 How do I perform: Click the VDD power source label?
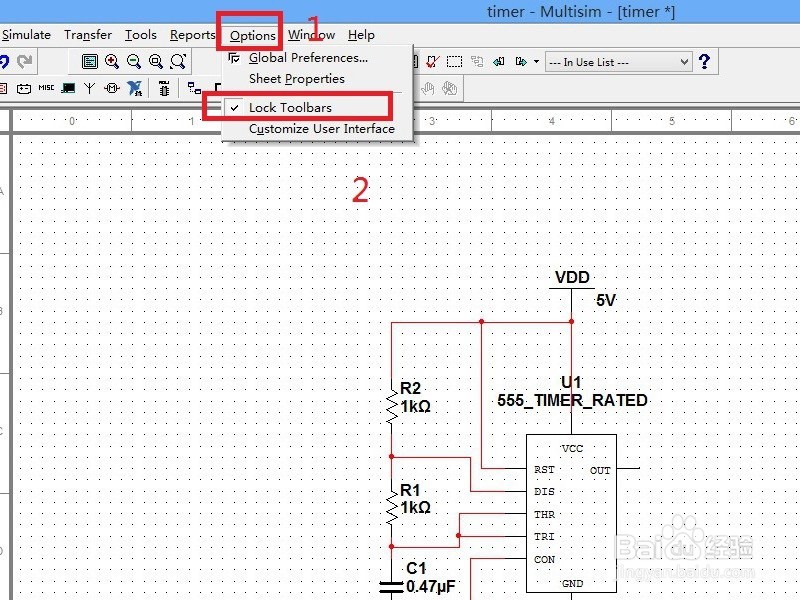[572, 278]
